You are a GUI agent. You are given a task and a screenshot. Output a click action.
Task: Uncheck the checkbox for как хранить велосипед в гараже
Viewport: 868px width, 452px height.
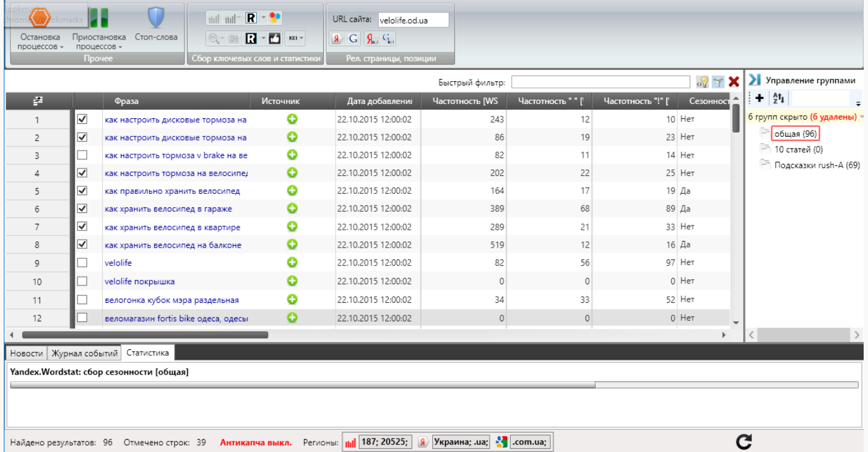pyautogui.click(x=82, y=209)
